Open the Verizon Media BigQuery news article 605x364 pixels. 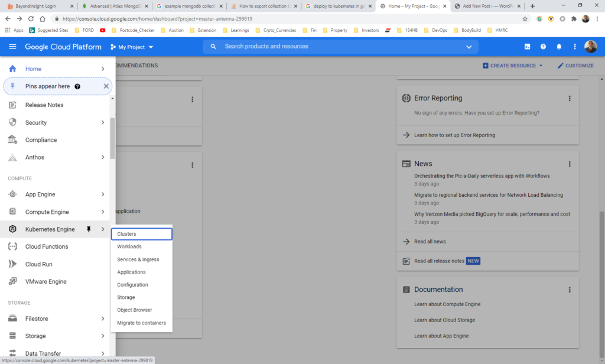point(492,214)
